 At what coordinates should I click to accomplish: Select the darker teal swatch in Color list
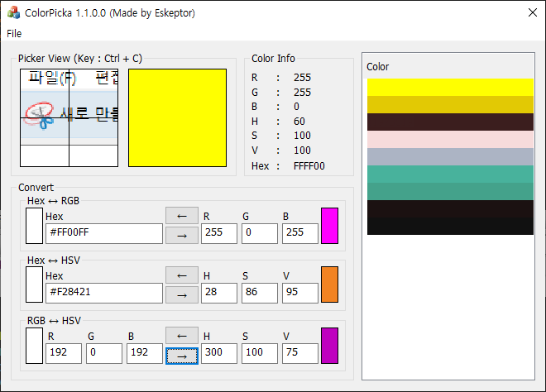coord(450,192)
